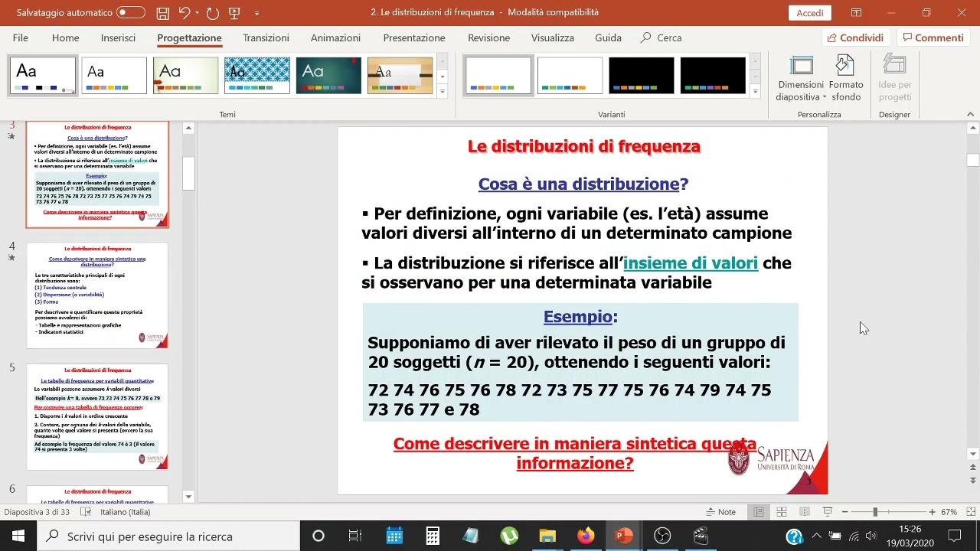Switch to the Transizioni tab

[266, 37]
